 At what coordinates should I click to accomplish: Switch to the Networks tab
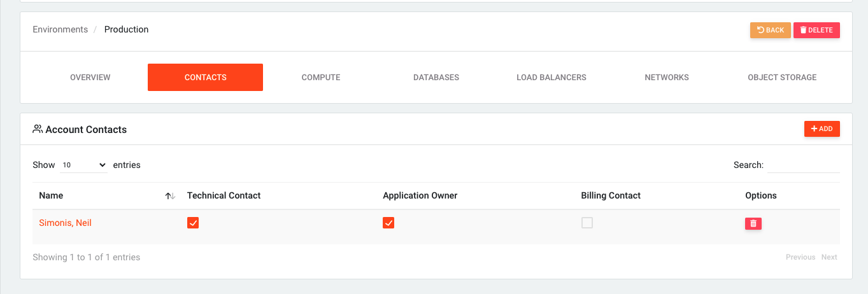coord(667,78)
